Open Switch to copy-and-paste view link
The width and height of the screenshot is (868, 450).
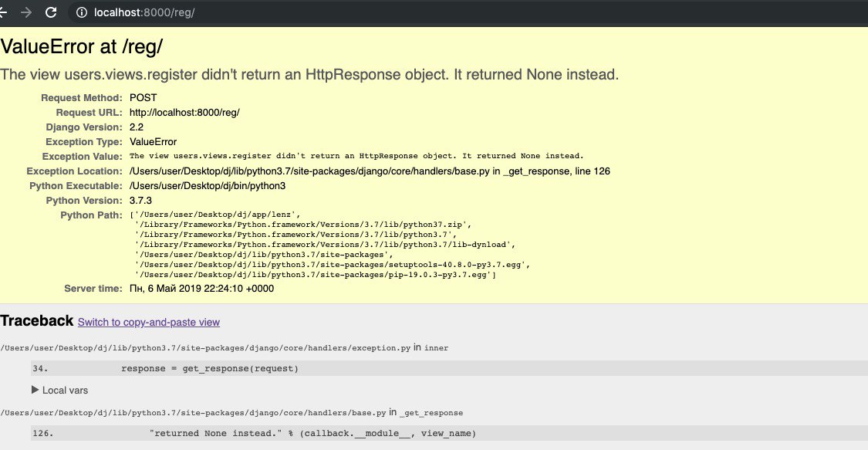pos(149,322)
